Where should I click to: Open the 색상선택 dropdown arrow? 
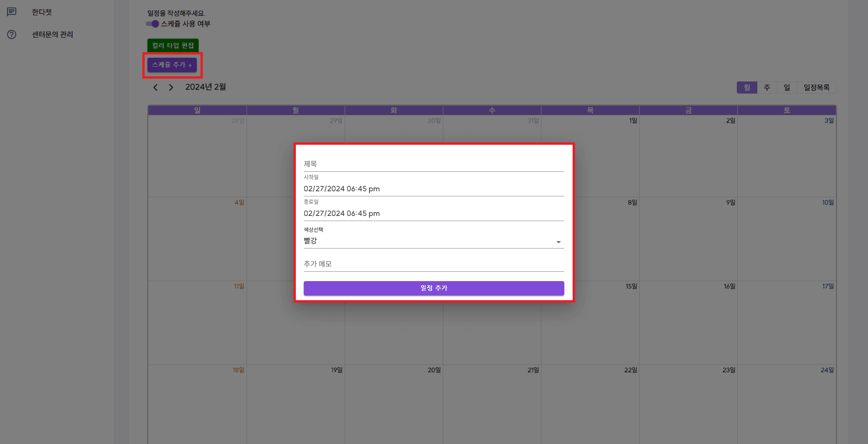coord(558,242)
